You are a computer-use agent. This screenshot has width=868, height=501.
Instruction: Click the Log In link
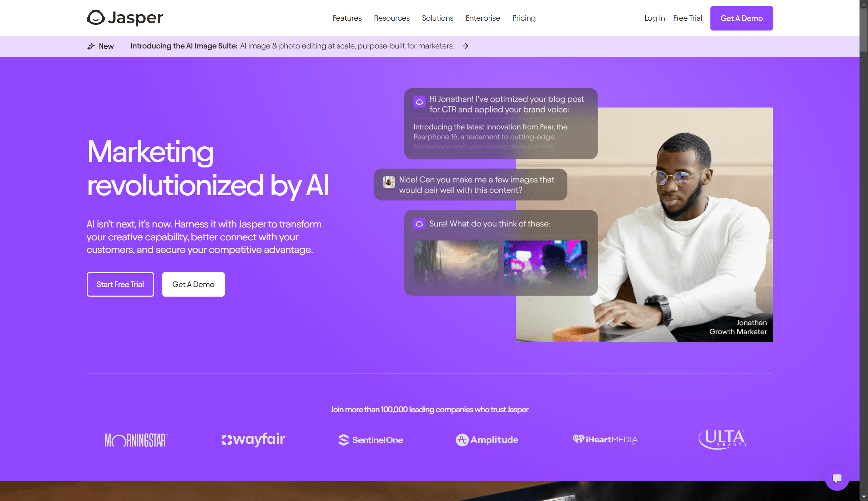coord(654,18)
